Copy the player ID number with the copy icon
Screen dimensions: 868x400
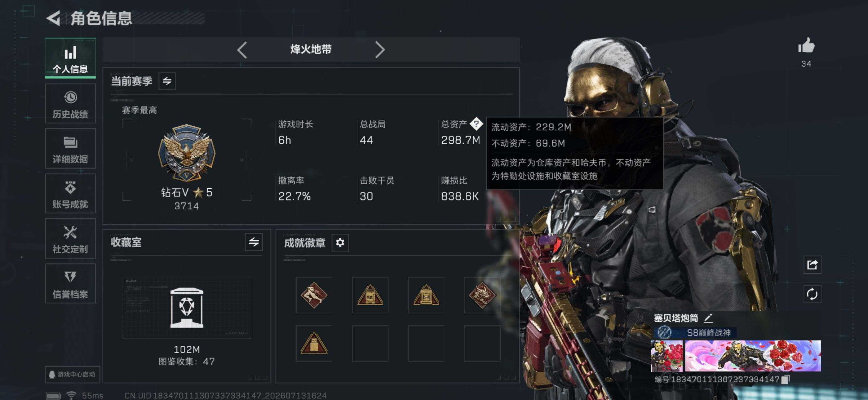[x=786, y=380]
